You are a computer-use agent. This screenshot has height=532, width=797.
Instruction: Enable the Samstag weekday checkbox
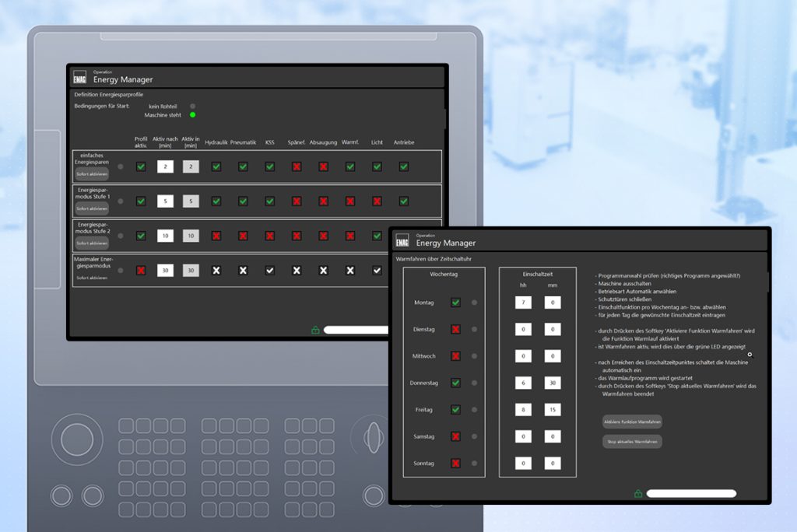coord(455,436)
